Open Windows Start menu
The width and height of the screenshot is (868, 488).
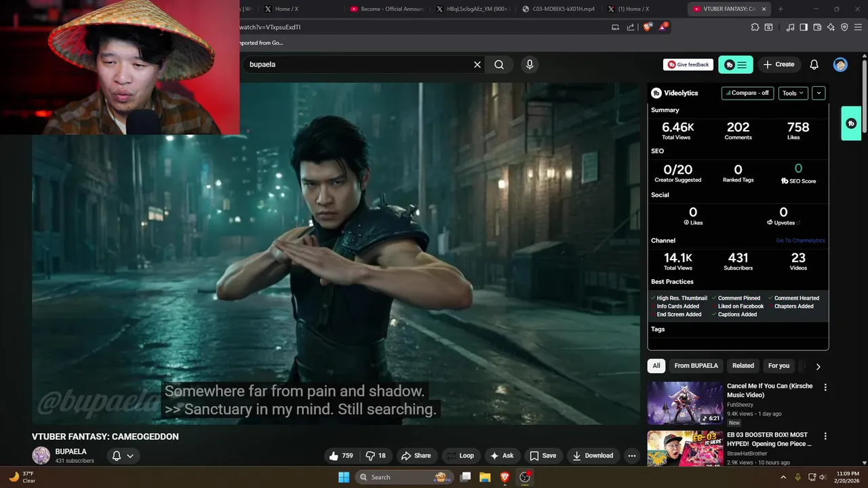[x=344, y=477]
